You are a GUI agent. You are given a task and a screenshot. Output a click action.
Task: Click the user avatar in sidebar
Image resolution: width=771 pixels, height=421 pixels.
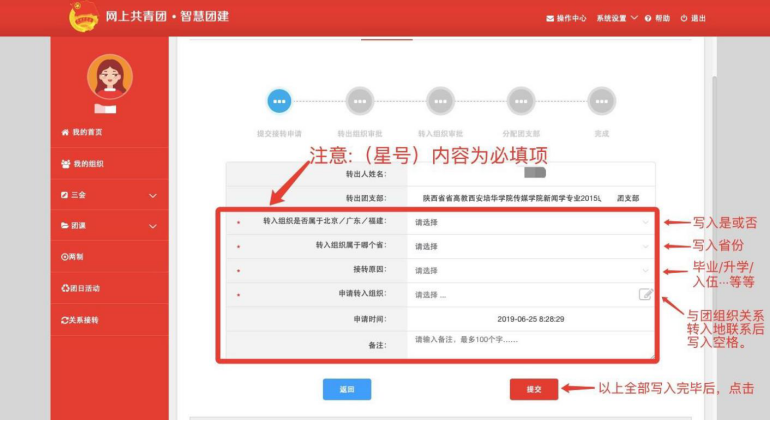pos(109,76)
